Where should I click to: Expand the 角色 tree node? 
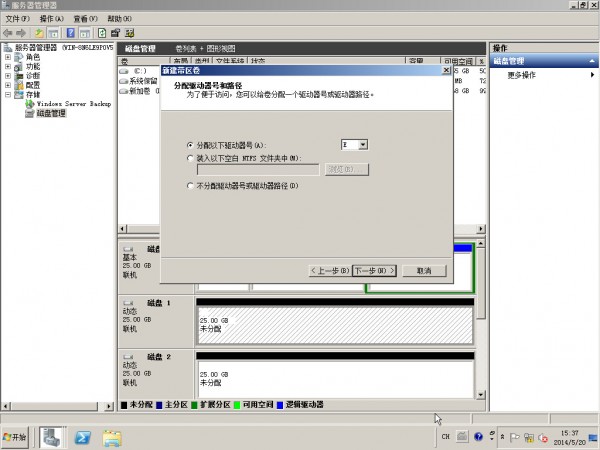8,57
